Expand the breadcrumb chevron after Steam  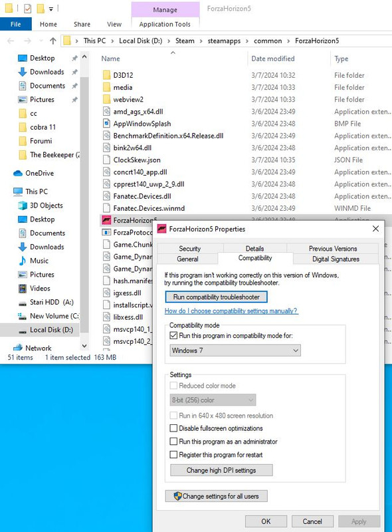click(x=201, y=41)
